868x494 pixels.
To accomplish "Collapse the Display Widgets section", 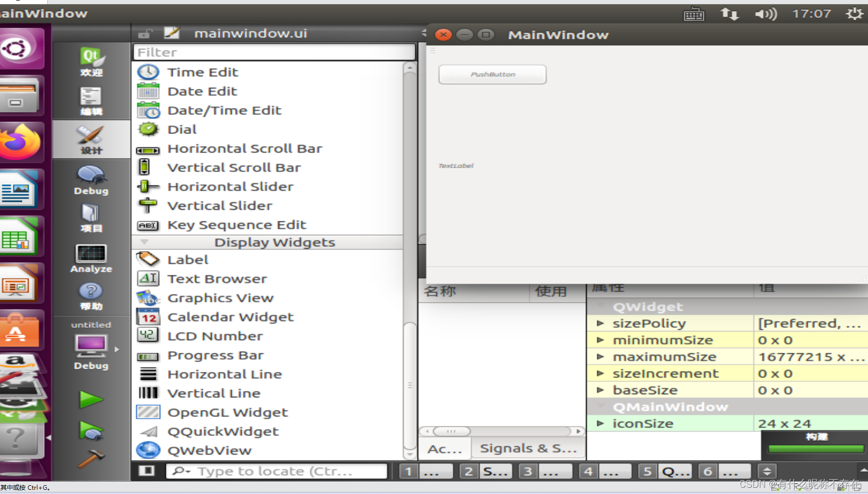I will point(146,242).
